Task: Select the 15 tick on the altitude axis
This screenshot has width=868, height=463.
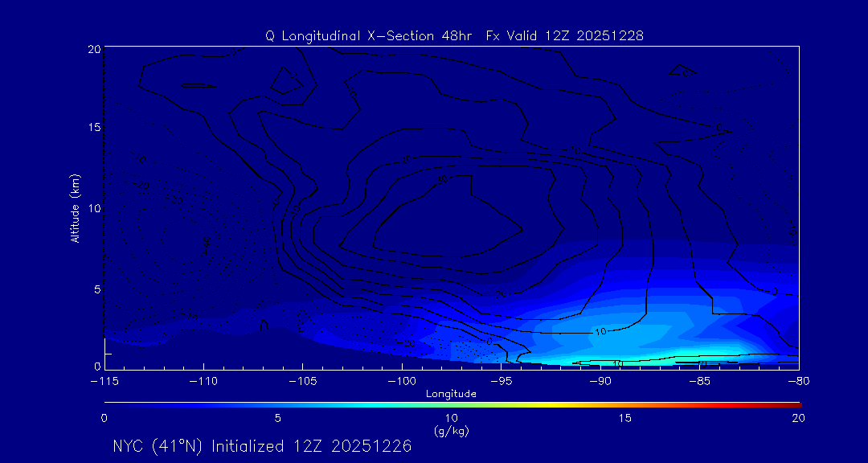Action: tap(94, 127)
